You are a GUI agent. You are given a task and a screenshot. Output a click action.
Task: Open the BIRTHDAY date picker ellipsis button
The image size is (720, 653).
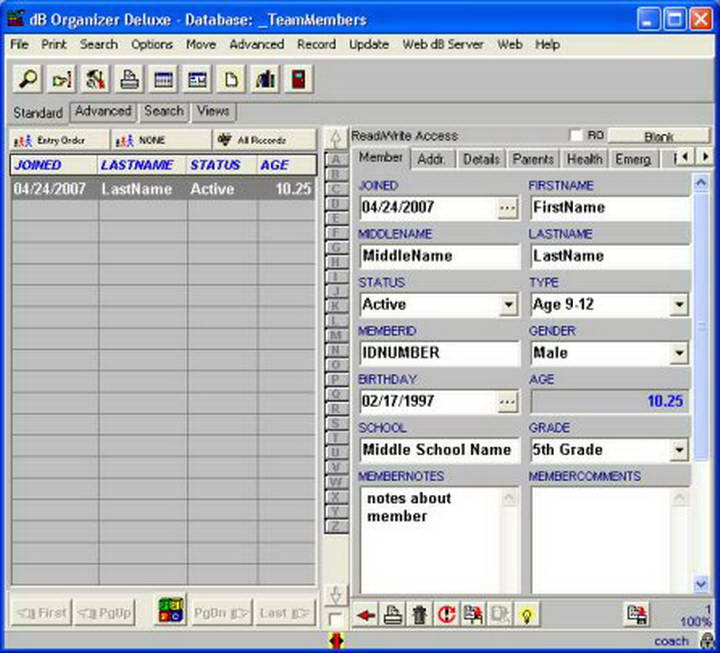507,402
